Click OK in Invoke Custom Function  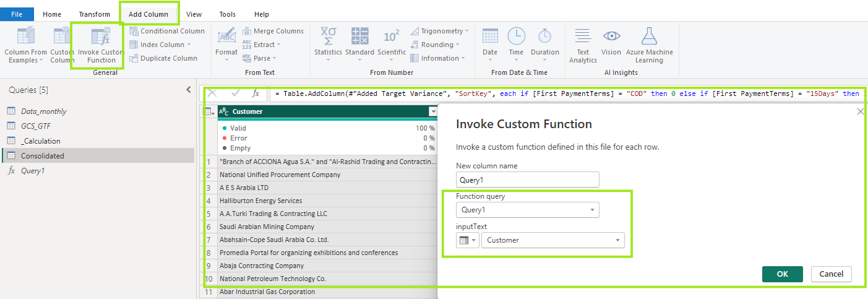783,274
